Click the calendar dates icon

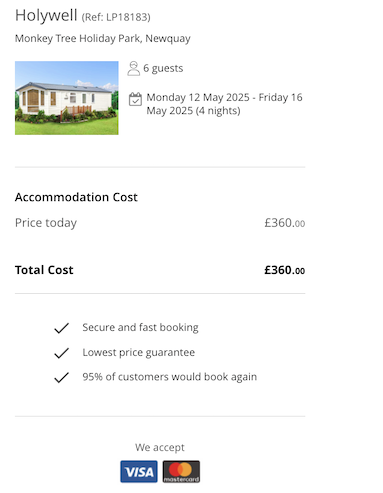pos(135,99)
